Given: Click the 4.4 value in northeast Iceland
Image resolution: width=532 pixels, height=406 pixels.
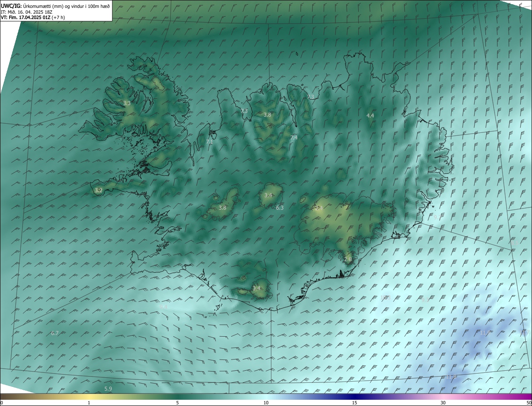Looking at the screenshot, I should point(370,115).
